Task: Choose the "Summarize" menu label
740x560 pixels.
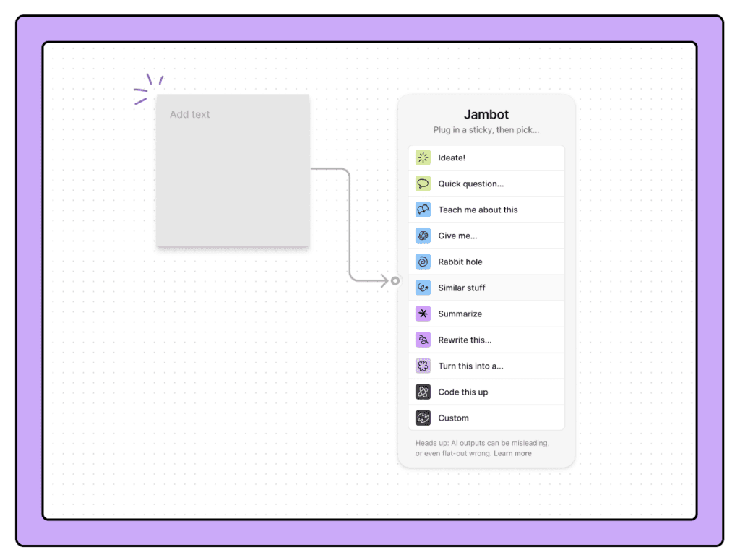Action: tap(460, 314)
